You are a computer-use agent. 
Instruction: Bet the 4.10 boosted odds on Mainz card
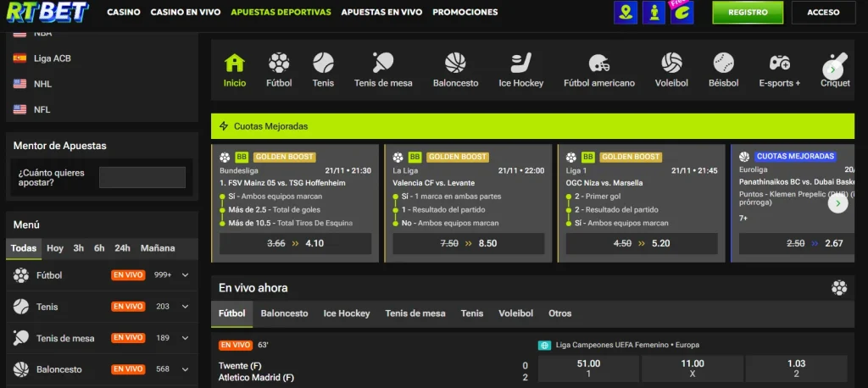296,243
